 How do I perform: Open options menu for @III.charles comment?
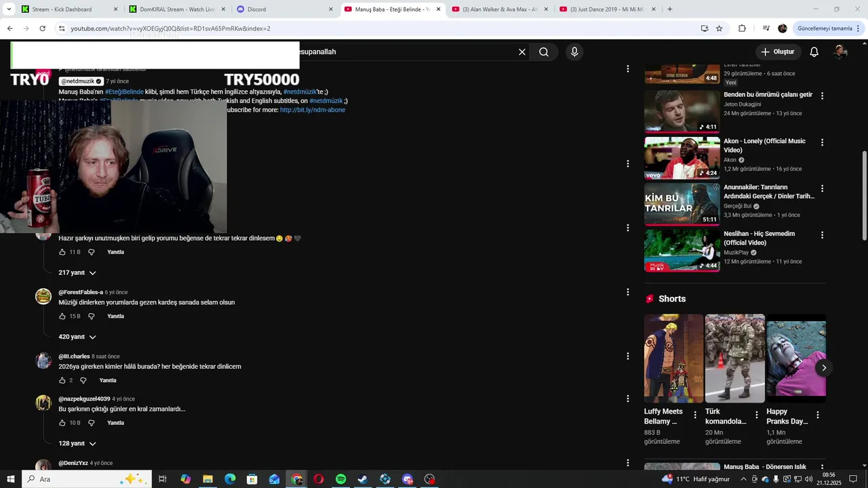click(627, 357)
